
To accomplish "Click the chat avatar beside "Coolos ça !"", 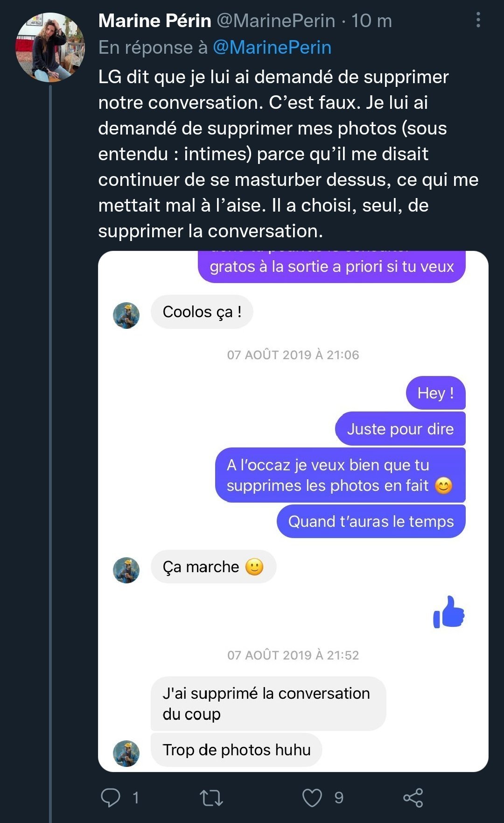I will 126,315.
